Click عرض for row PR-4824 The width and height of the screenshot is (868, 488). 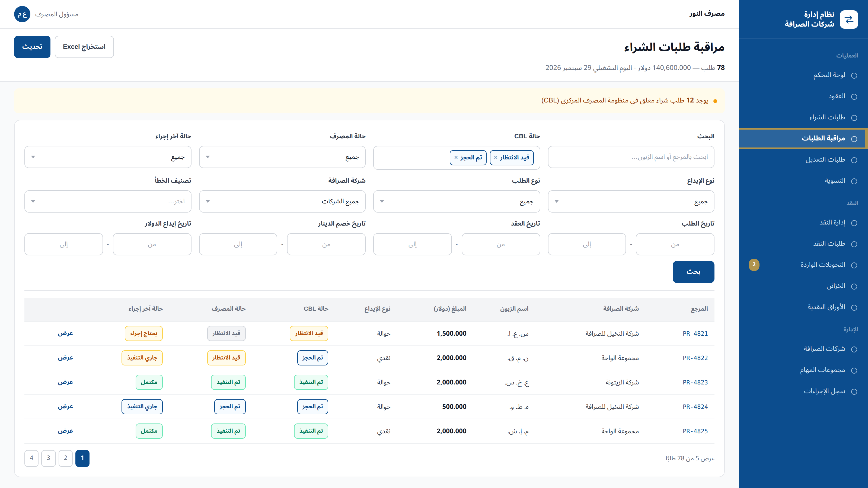(65, 406)
